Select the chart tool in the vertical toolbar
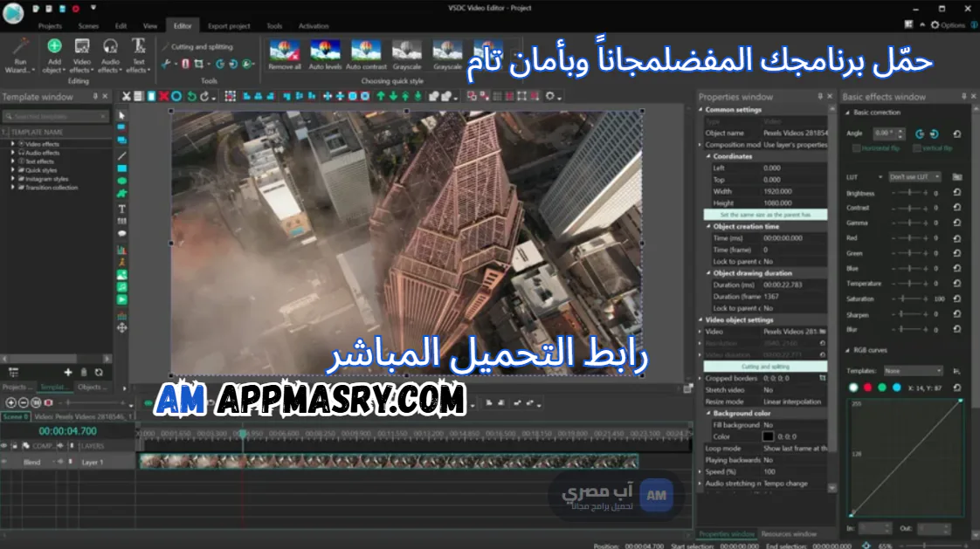The height and width of the screenshot is (549, 980). click(122, 250)
